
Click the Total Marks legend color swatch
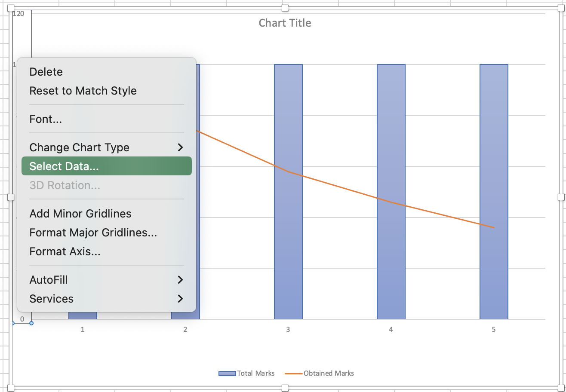[227, 373]
